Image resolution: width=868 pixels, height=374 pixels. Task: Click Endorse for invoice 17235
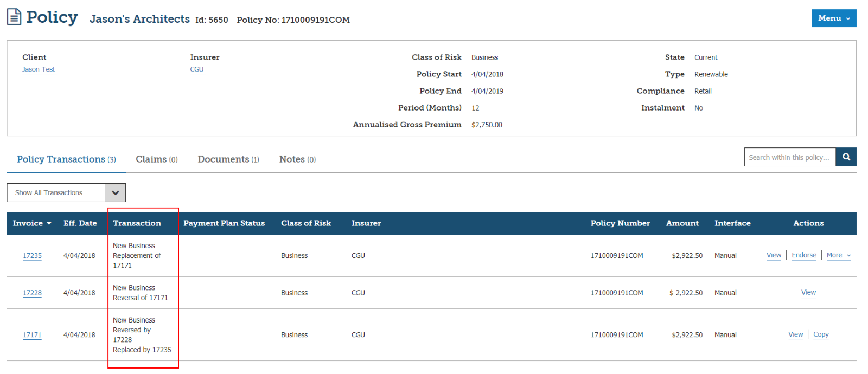(x=803, y=255)
